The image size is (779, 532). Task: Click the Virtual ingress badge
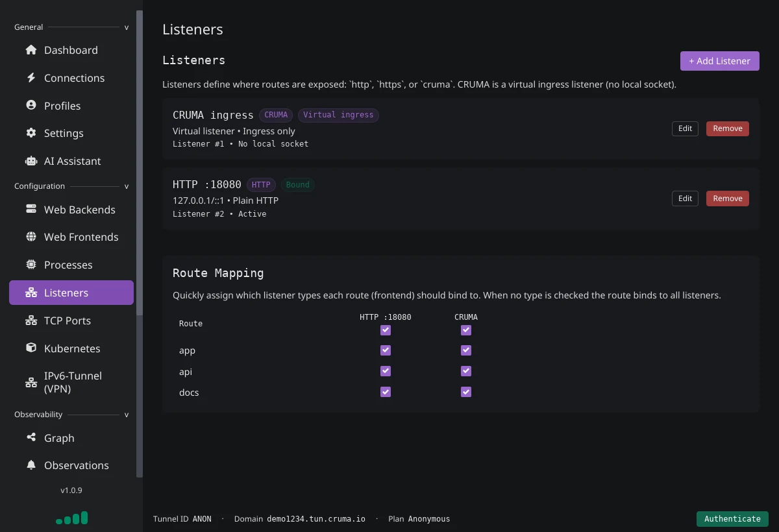coord(338,115)
